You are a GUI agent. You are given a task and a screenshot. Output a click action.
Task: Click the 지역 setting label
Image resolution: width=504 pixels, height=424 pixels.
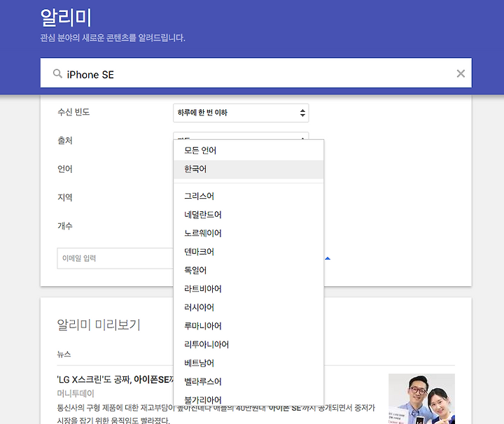[x=65, y=197]
